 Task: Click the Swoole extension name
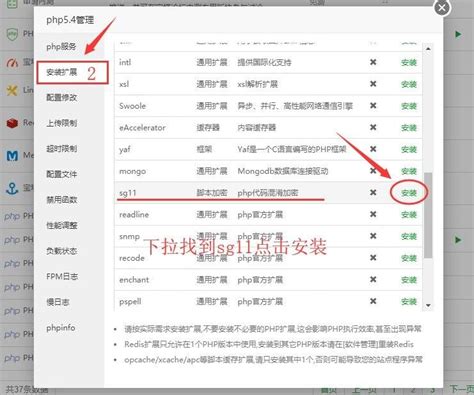click(x=132, y=106)
